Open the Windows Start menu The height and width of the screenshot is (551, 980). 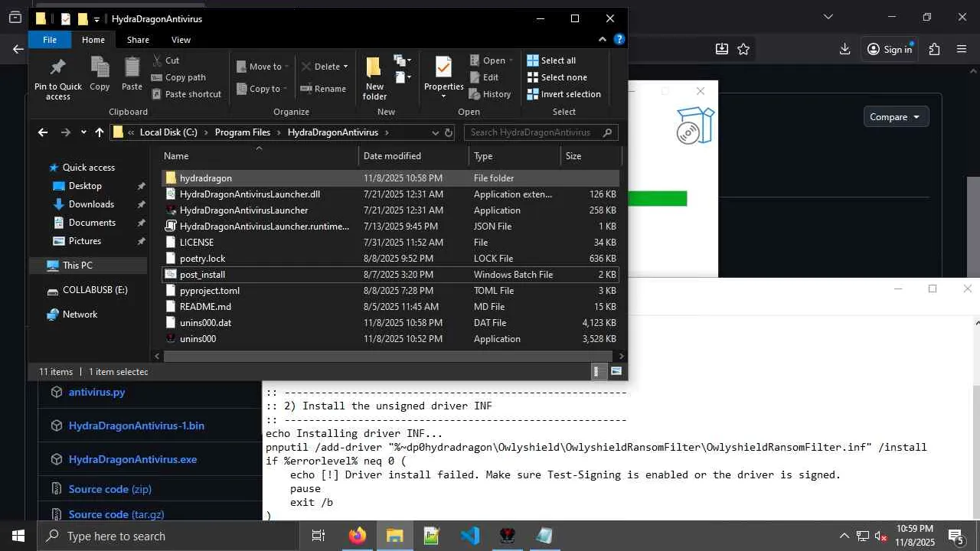coord(18,536)
